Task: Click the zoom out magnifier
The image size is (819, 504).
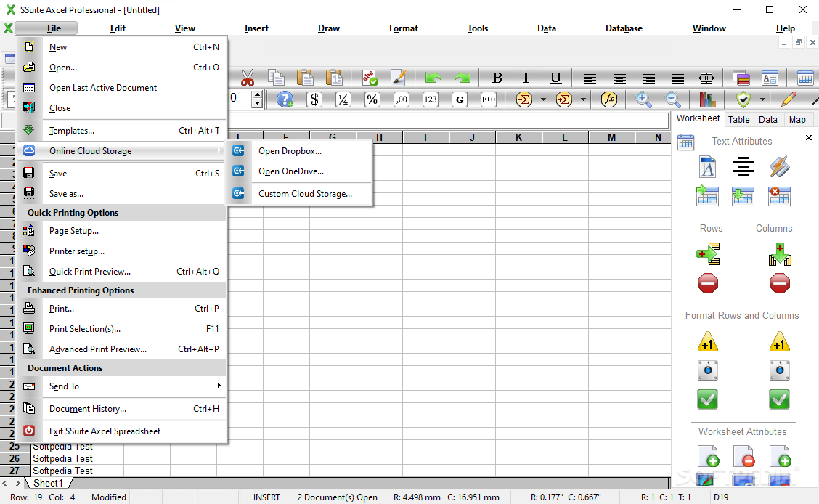Action: click(x=673, y=99)
